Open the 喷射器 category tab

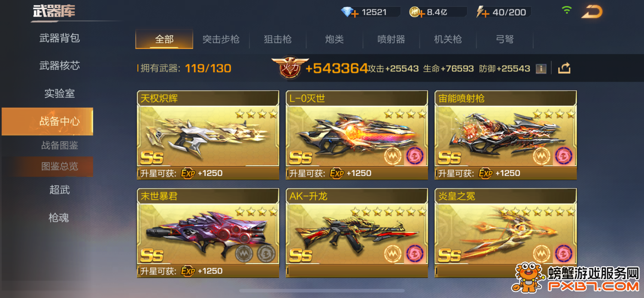391,39
